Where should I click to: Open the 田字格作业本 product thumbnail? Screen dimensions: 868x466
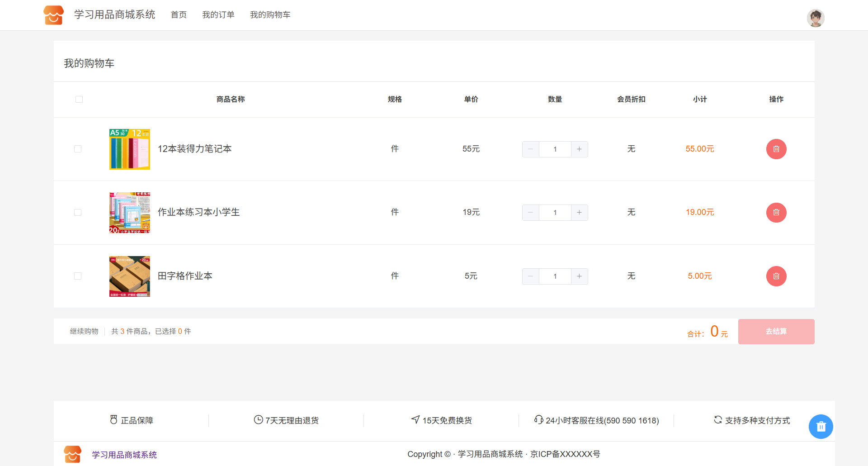(x=130, y=276)
